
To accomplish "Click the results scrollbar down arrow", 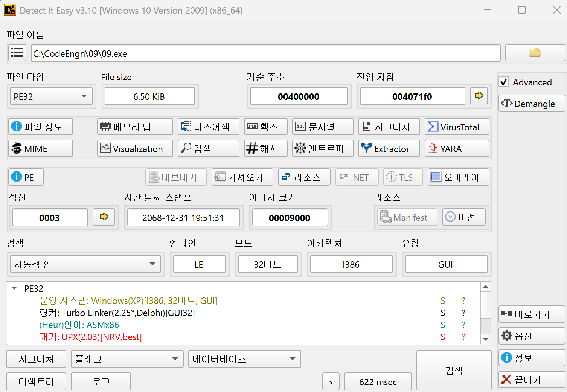I will coord(486,339).
